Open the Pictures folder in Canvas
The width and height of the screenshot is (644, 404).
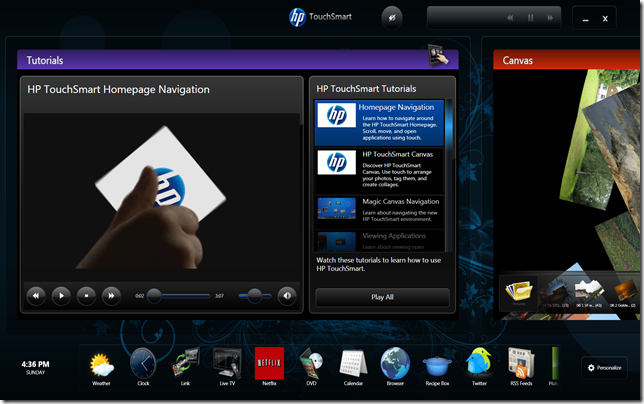519,293
